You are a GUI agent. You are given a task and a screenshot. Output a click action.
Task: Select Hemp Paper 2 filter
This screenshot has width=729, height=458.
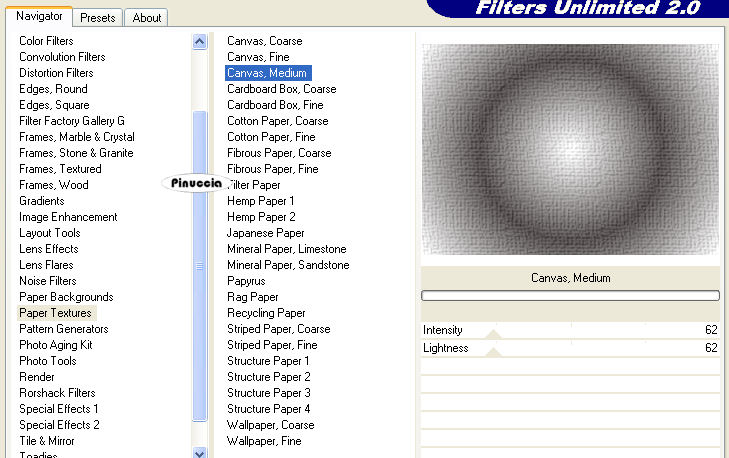click(261, 217)
